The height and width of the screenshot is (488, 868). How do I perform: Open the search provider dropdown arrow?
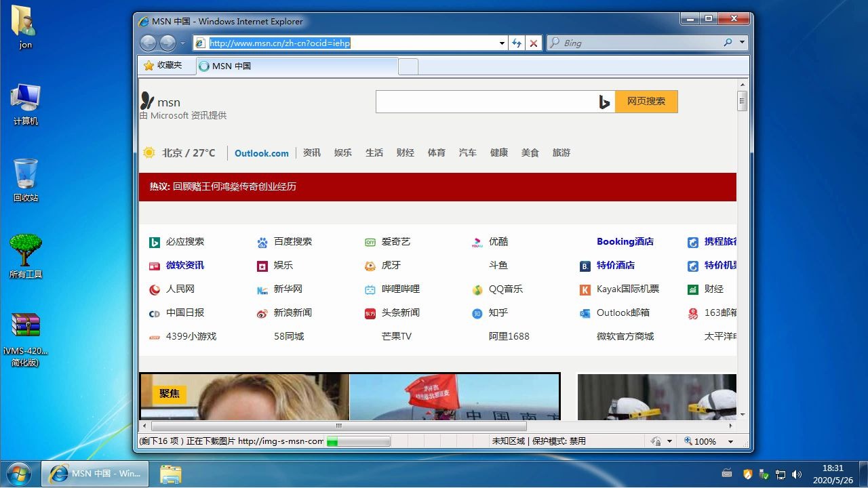click(742, 43)
